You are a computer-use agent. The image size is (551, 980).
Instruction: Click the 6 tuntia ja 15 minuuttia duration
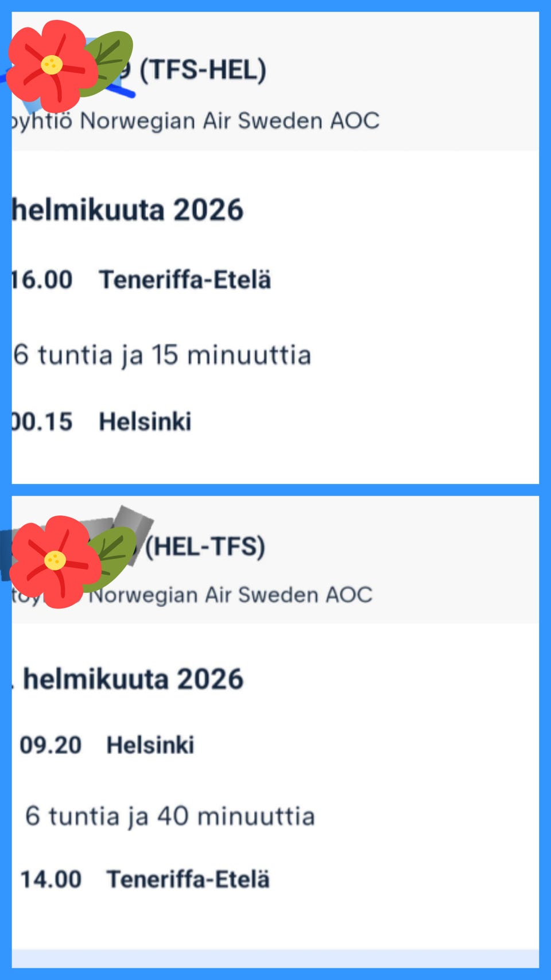[x=162, y=355]
